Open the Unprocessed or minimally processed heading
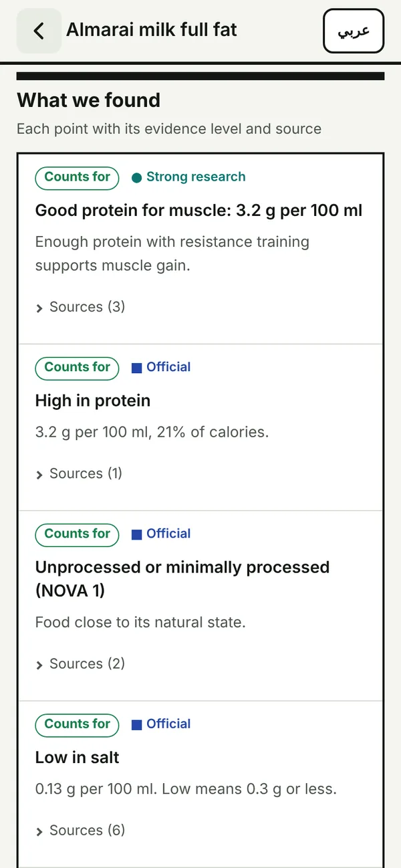The height and width of the screenshot is (868, 401). (x=182, y=579)
